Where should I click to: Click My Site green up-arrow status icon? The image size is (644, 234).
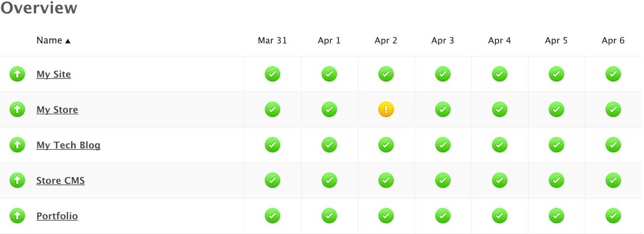tap(17, 74)
